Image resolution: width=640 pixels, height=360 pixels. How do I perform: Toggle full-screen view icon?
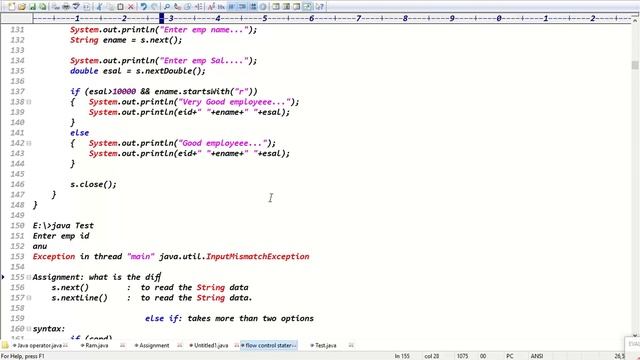(x=296, y=7)
